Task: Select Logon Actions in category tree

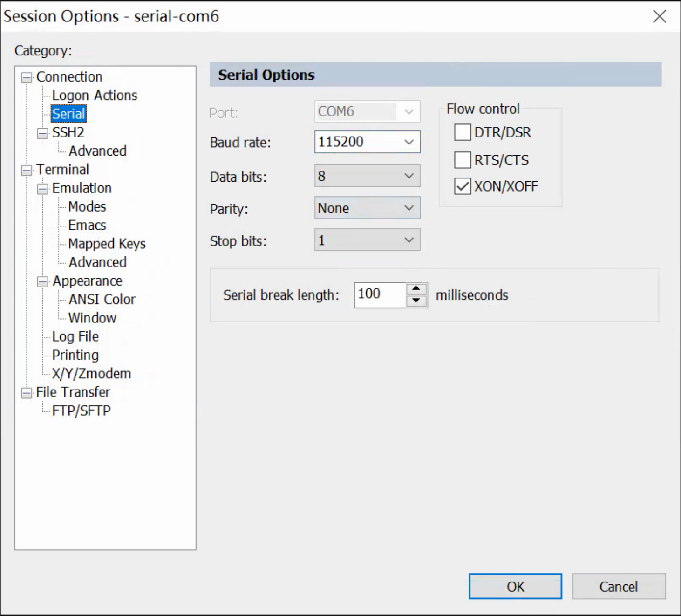Action: pos(95,96)
